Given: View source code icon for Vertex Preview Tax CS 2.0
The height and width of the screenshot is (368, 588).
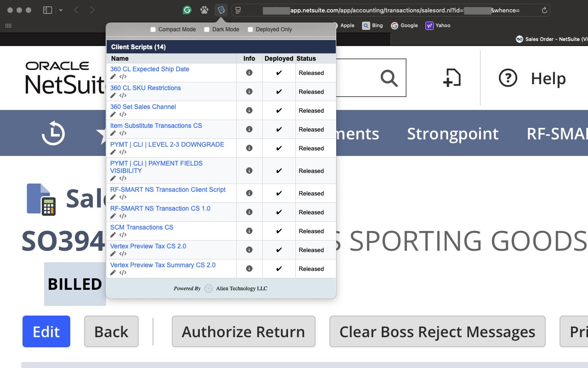Looking at the screenshot, I should click(123, 254).
